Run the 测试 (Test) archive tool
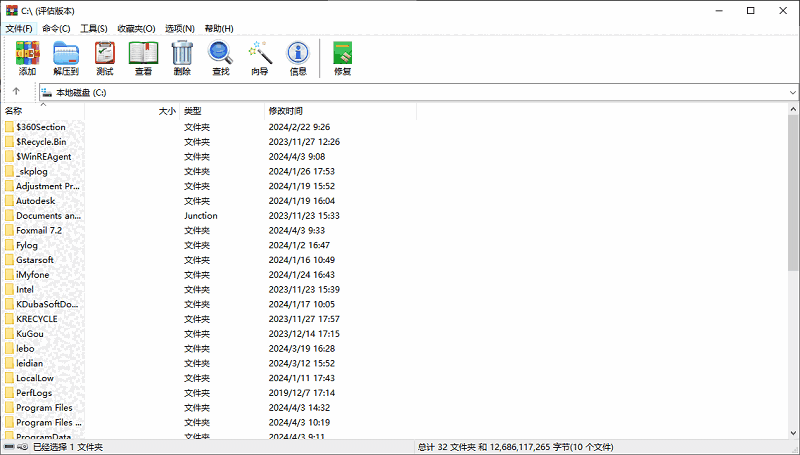The image size is (800, 455). tap(105, 58)
